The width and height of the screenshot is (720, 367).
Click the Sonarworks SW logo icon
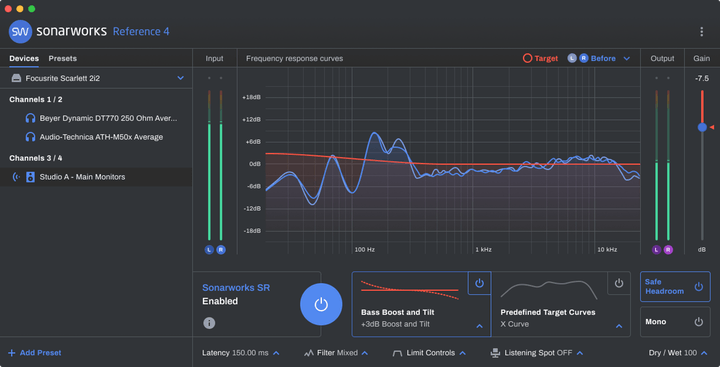20,32
